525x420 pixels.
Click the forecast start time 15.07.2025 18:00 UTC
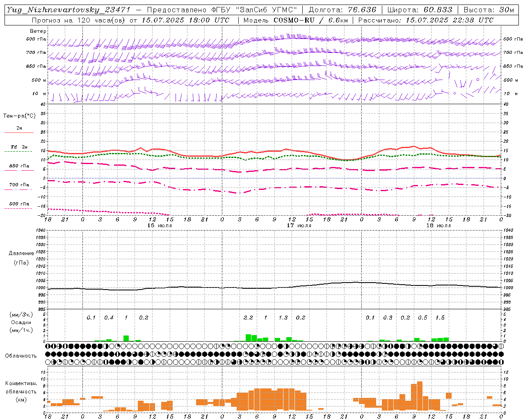point(185,20)
